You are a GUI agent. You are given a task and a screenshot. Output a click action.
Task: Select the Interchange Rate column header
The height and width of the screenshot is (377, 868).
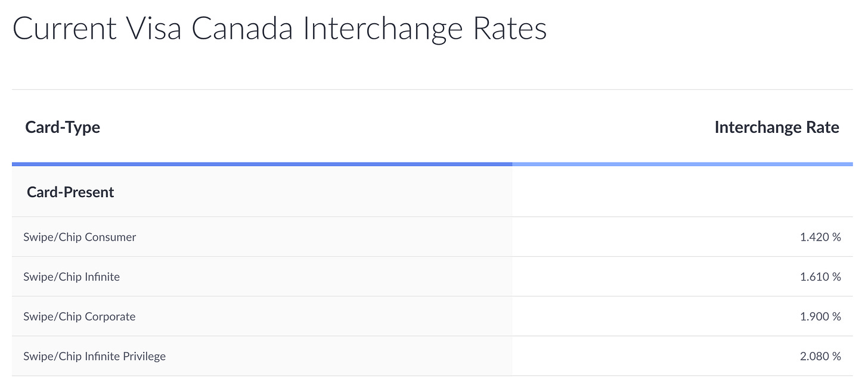777,127
